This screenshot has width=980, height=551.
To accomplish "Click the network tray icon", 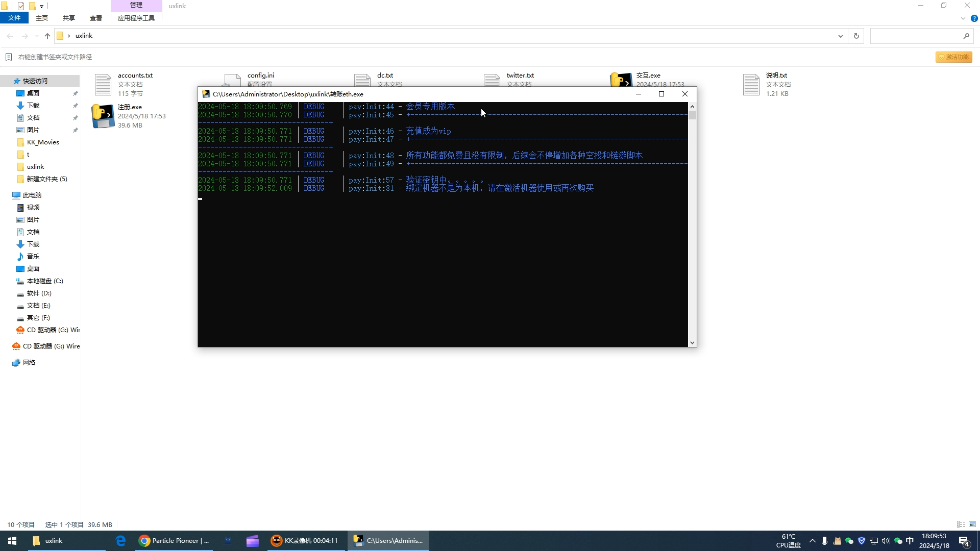I will point(874,541).
